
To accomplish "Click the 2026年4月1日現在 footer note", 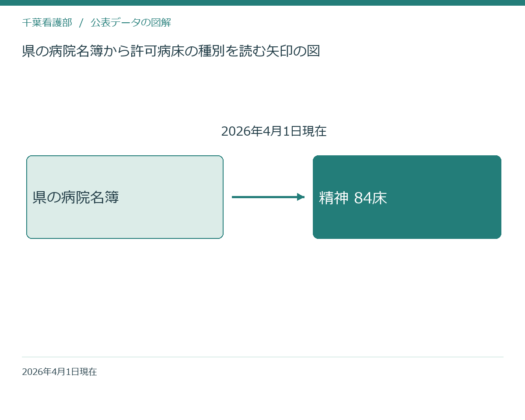I will coord(59,372).
